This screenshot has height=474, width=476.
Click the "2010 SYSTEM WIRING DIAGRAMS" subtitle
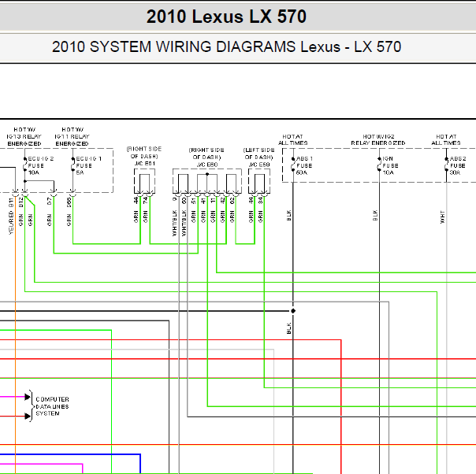[173, 47]
